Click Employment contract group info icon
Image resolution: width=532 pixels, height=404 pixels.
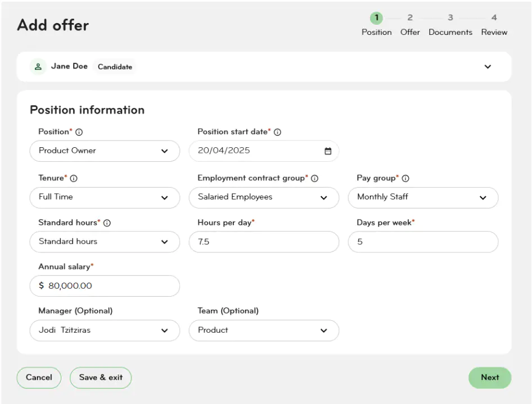tap(314, 178)
